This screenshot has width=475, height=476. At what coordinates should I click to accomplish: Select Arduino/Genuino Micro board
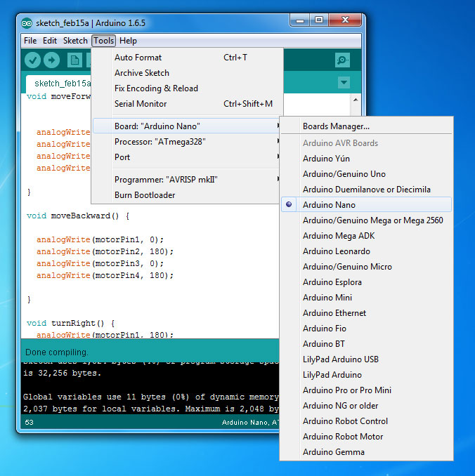(x=366, y=267)
